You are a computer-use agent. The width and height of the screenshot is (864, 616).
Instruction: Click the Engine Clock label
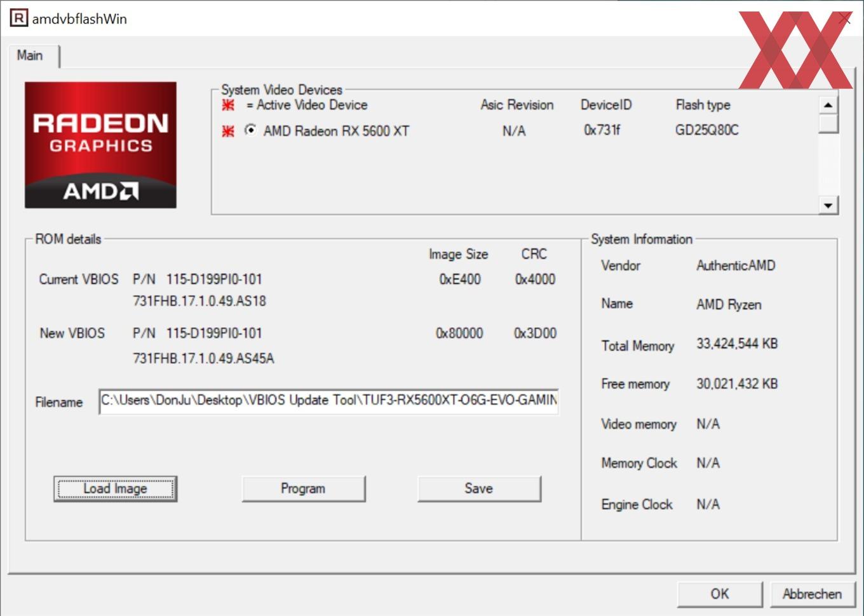[637, 505]
